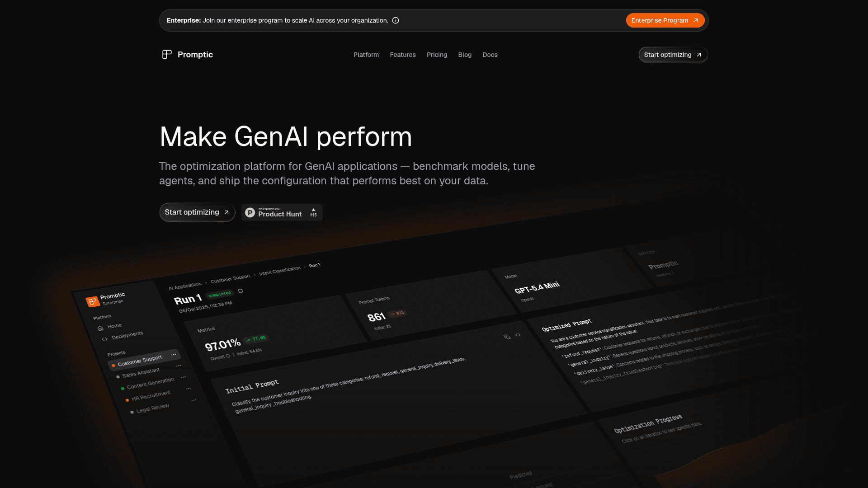
Task: Click the copy icon on prompt panel
Action: (x=507, y=337)
